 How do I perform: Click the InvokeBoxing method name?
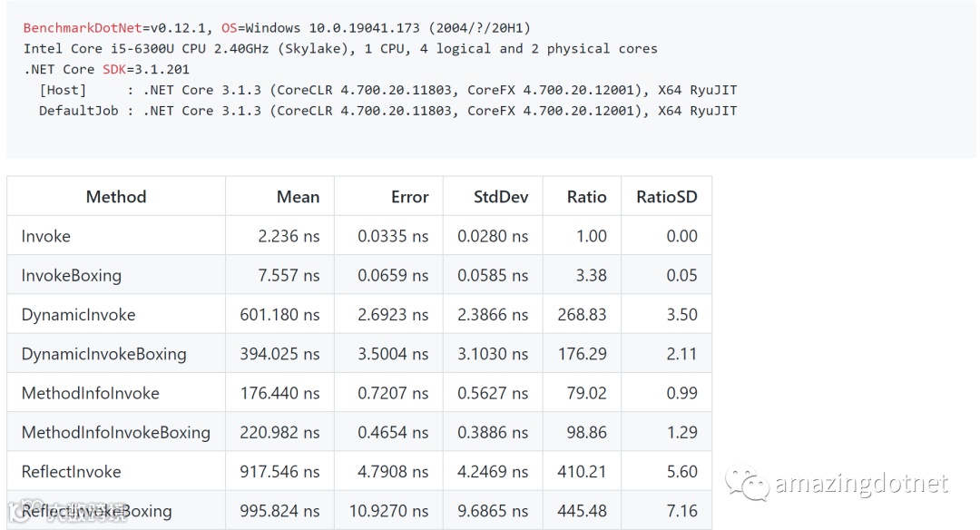coord(71,275)
